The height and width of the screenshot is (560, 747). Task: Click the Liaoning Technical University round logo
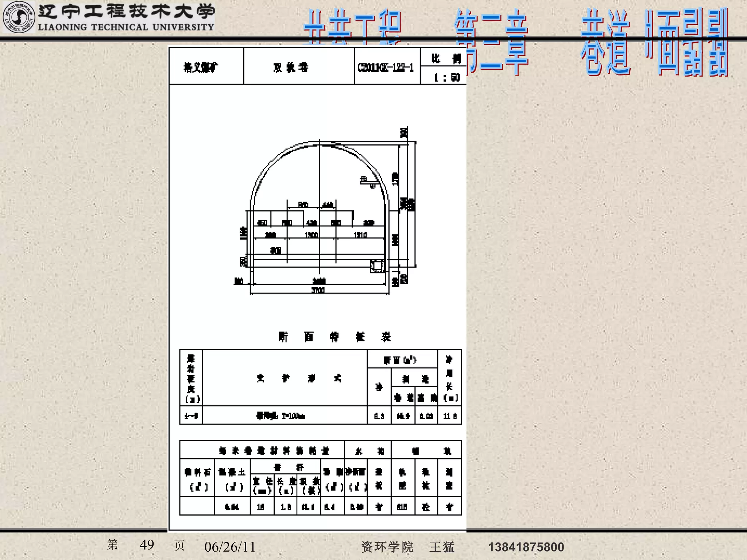[x=18, y=17]
